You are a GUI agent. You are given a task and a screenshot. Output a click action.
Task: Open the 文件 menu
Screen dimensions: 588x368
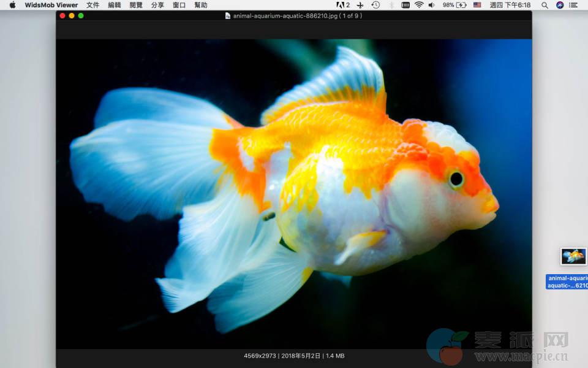[92, 5]
